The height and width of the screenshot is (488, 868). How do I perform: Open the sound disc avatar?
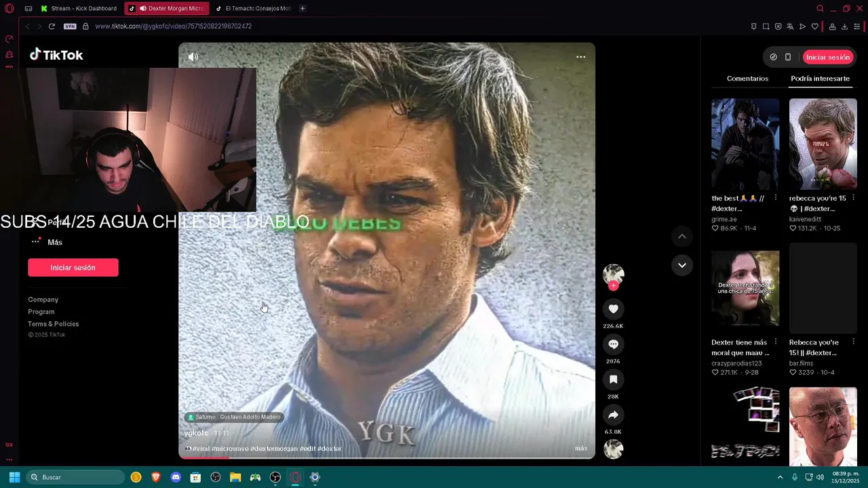tap(613, 449)
